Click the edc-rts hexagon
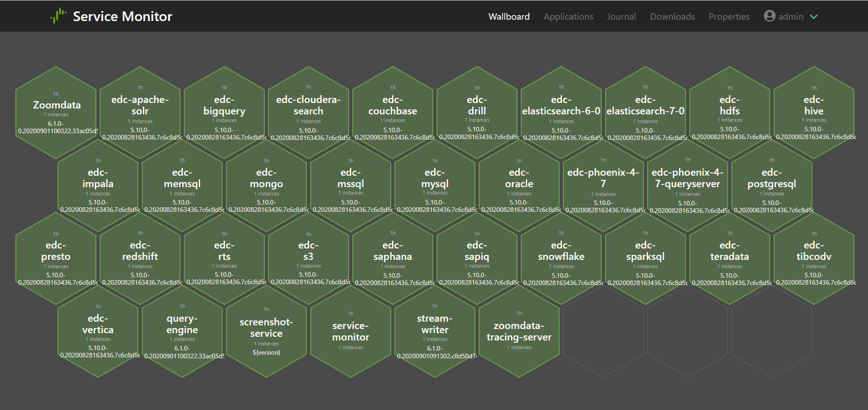Image resolution: width=868 pixels, height=410 pixels. [224, 259]
